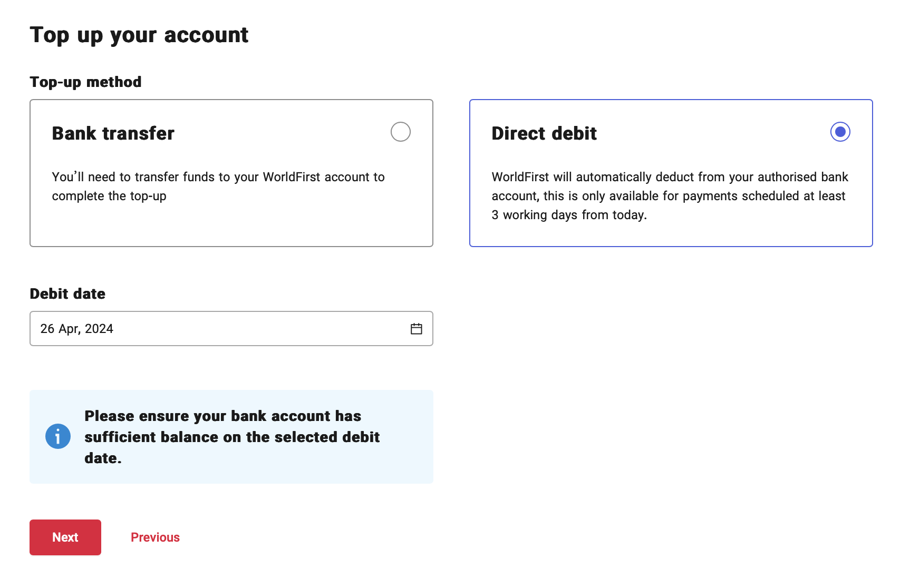The width and height of the screenshot is (910, 588).
Task: Click the "Top-up method" section label
Action: (x=85, y=82)
